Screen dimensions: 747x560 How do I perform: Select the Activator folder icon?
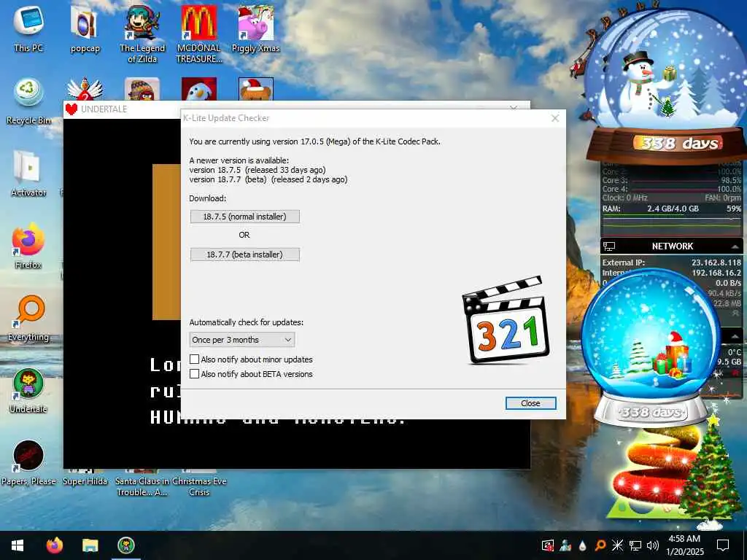click(28, 173)
